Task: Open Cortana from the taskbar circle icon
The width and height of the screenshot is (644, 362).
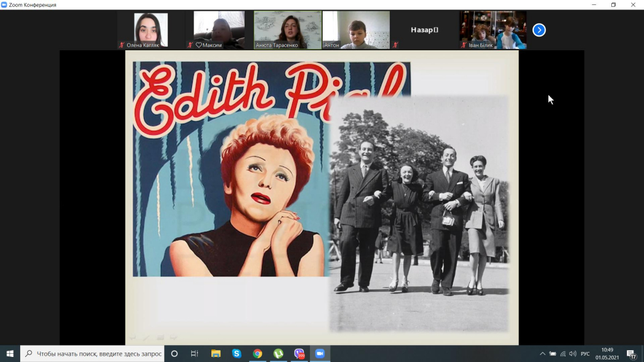Action: tap(174, 353)
